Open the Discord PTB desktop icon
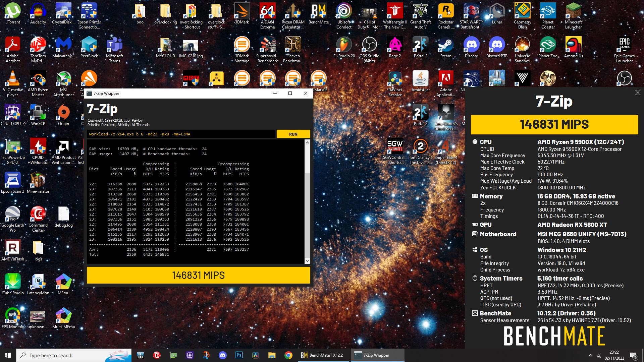 click(x=497, y=47)
